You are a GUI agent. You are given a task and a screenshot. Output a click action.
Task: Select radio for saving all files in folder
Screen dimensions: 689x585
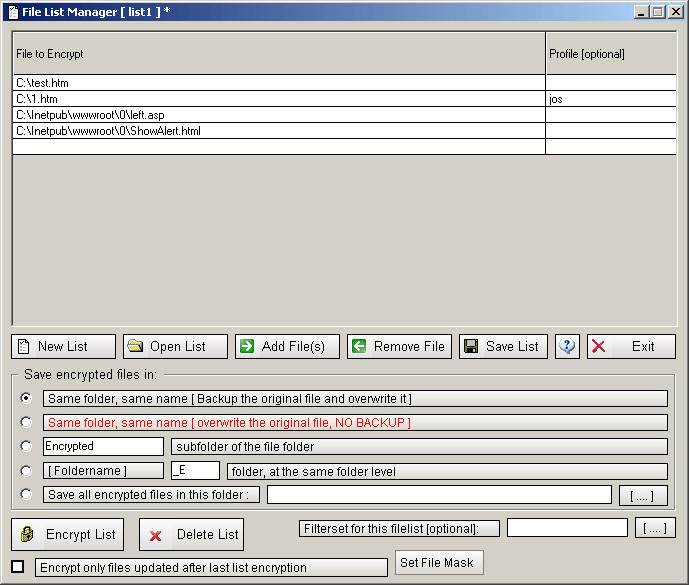pyautogui.click(x=26, y=494)
